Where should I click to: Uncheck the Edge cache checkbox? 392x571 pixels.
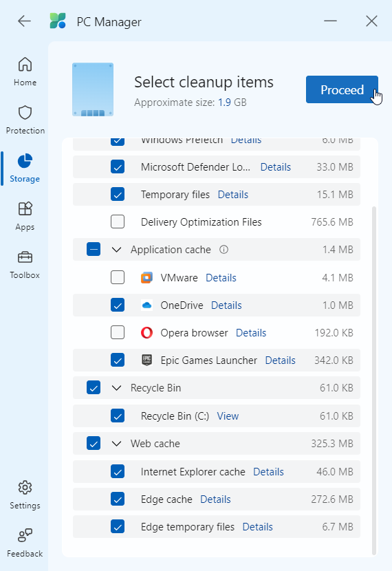tap(118, 499)
